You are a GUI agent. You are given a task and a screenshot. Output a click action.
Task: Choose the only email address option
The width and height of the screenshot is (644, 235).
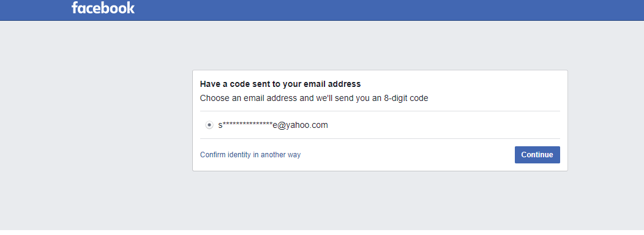point(209,125)
